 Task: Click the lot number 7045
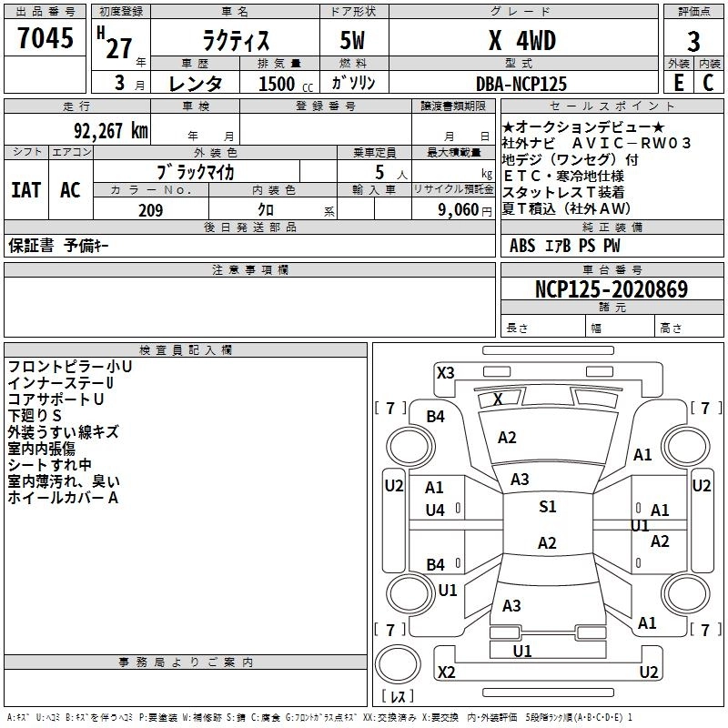click(45, 39)
